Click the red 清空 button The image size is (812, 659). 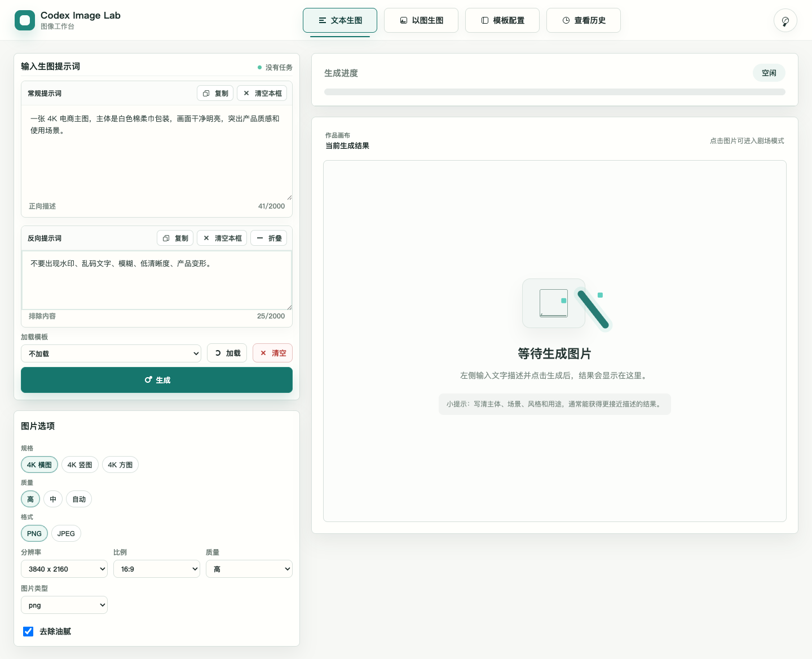pyautogui.click(x=272, y=353)
